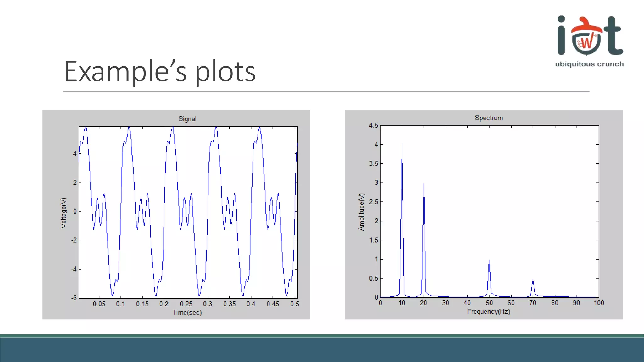Click the 4.5 tick on Amplitude axis
Viewport: 644px width, 362px height.
click(x=374, y=125)
